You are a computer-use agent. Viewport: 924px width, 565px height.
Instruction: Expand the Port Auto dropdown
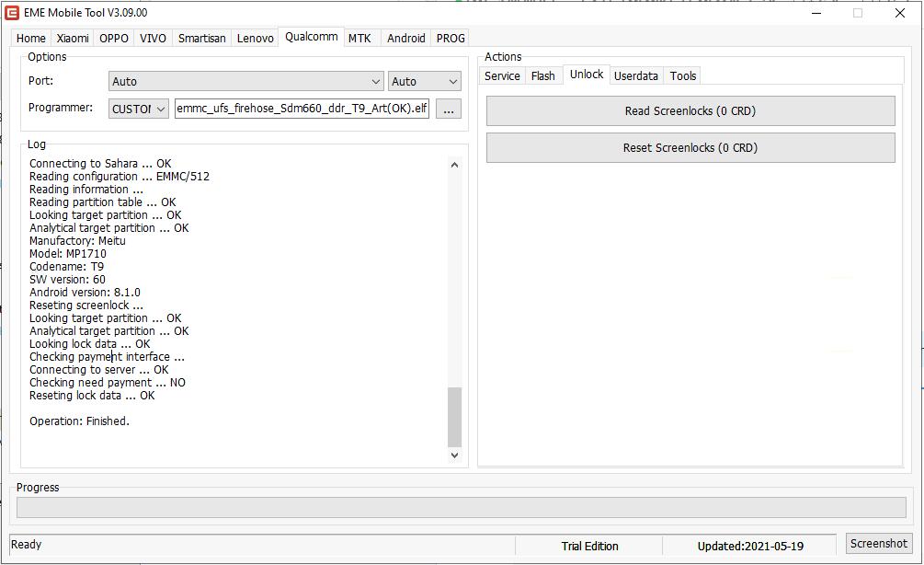[x=245, y=81]
